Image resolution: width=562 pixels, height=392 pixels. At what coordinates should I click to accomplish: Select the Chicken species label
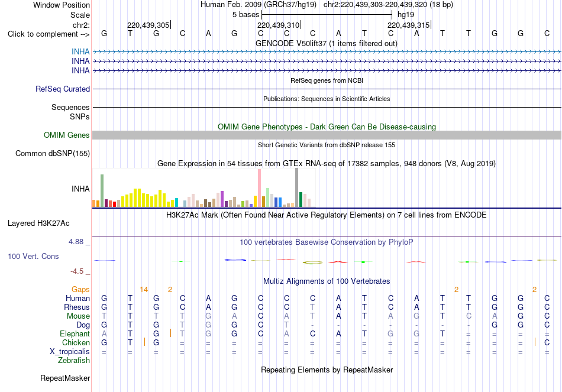coord(76,342)
